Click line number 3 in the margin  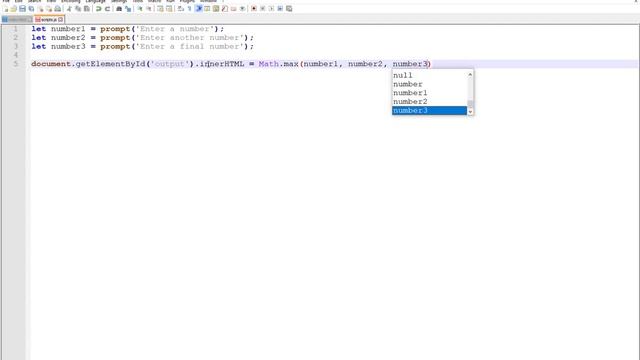[x=16, y=47]
